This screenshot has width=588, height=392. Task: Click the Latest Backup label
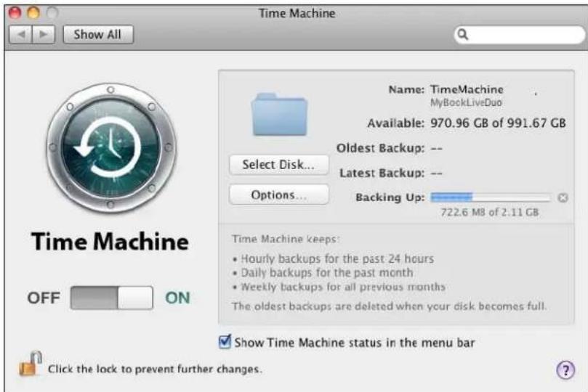tap(382, 173)
